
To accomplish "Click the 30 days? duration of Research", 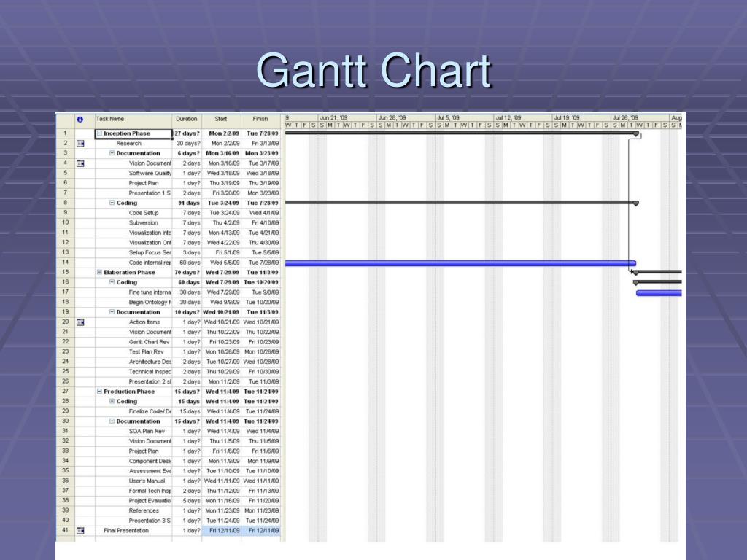I will (x=187, y=144).
